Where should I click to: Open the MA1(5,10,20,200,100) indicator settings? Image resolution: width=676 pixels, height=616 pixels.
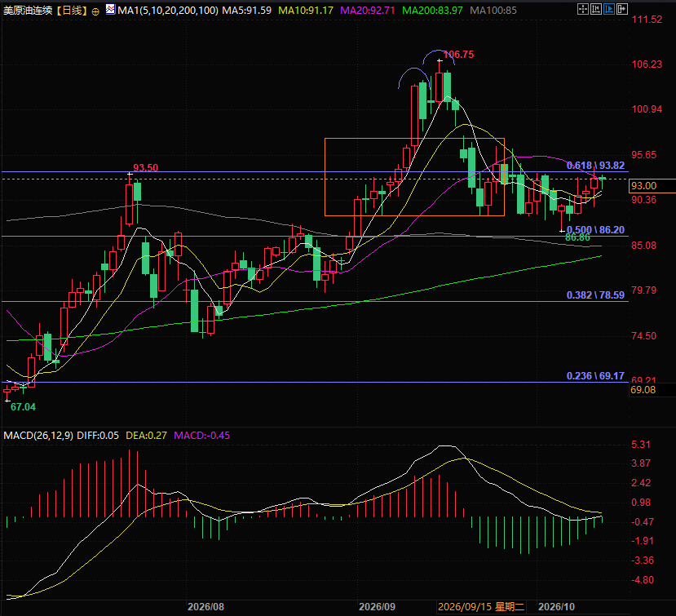168,11
